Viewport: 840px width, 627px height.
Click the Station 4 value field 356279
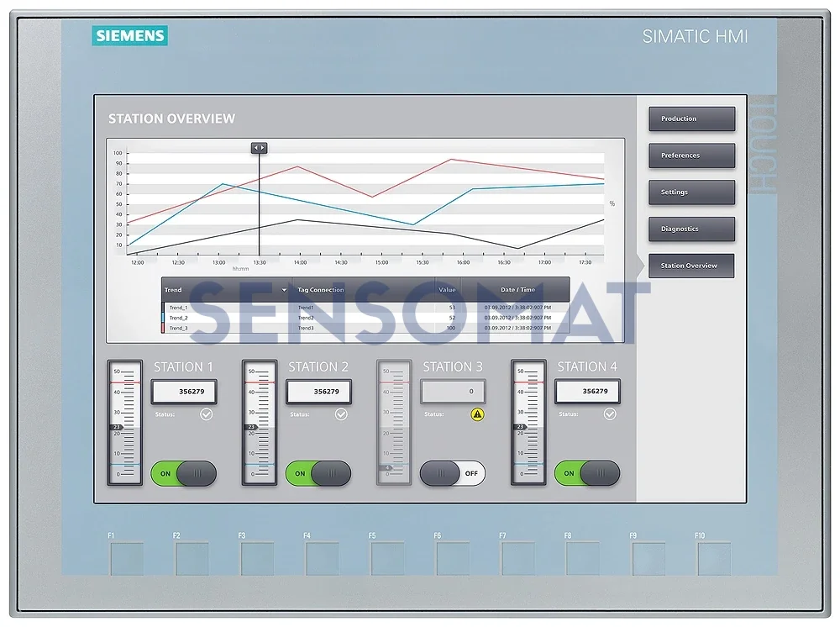[588, 392]
